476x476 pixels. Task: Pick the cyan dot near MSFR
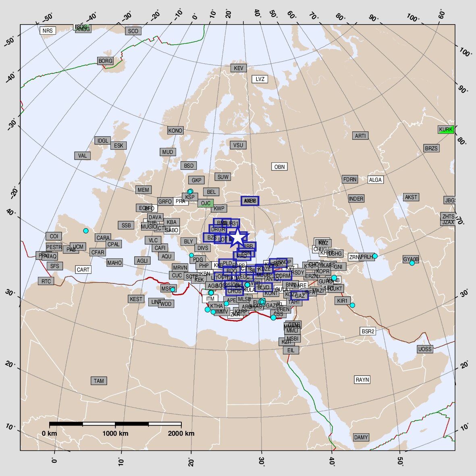(x=173, y=289)
